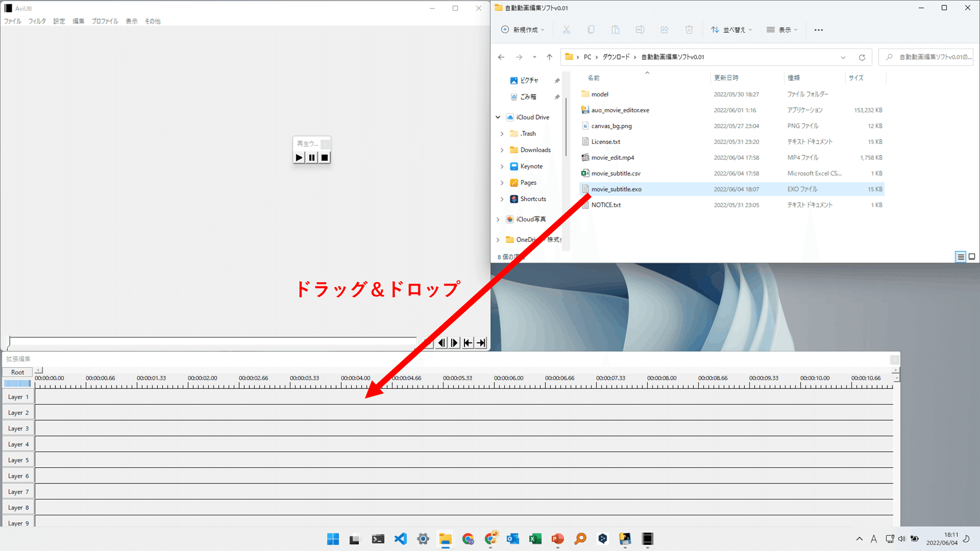Viewport: 980px width, 551px height.
Task: Switch to details view icon in status bar
Action: pyautogui.click(x=960, y=257)
